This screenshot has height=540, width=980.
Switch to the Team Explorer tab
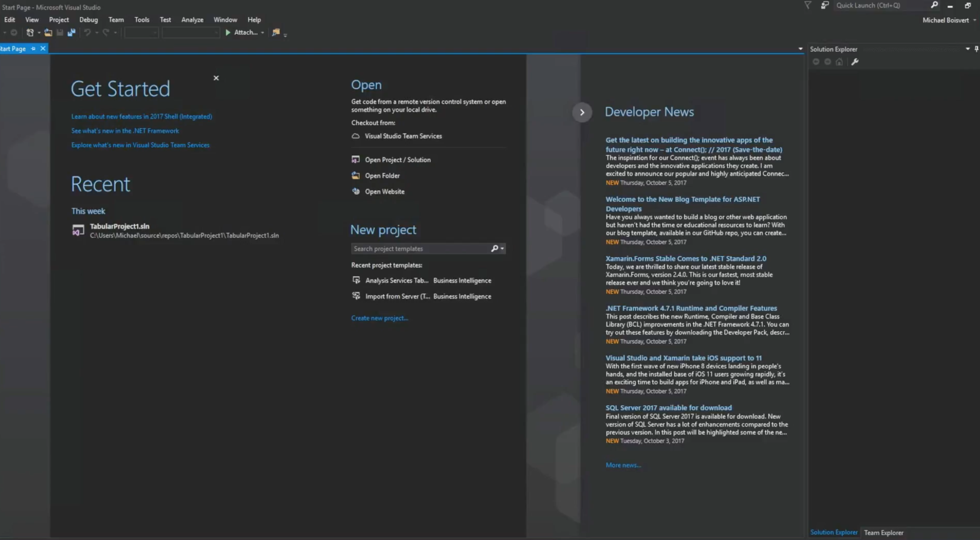click(x=884, y=533)
